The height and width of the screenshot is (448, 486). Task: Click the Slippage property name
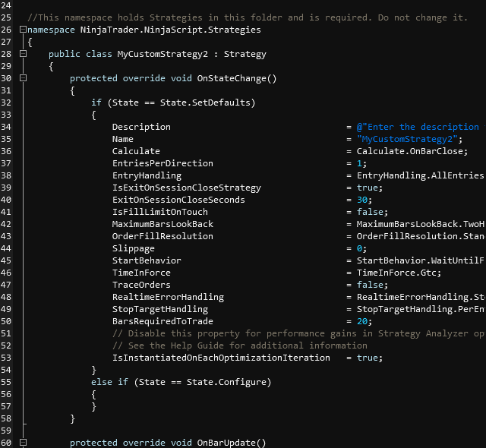click(133, 248)
